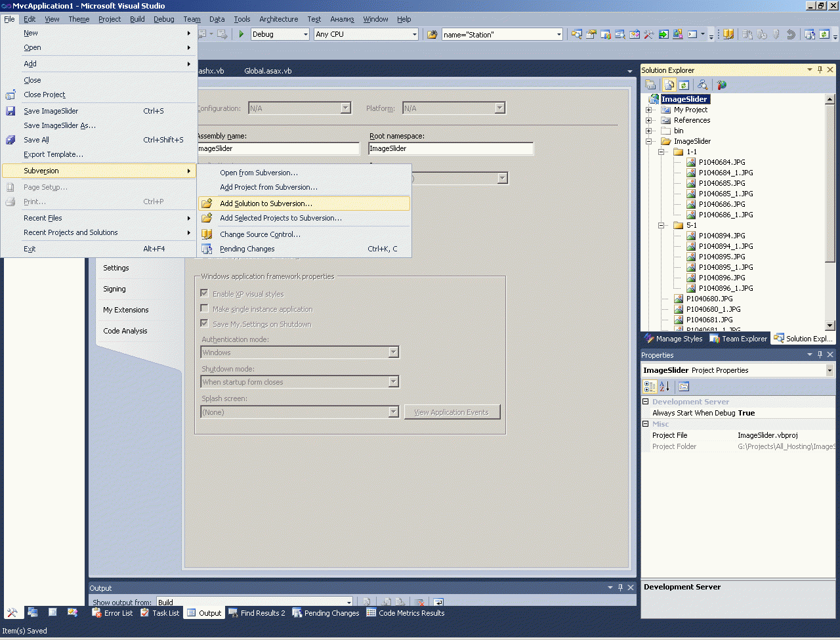
Task: Click the Project File property row
Action: tap(738, 435)
